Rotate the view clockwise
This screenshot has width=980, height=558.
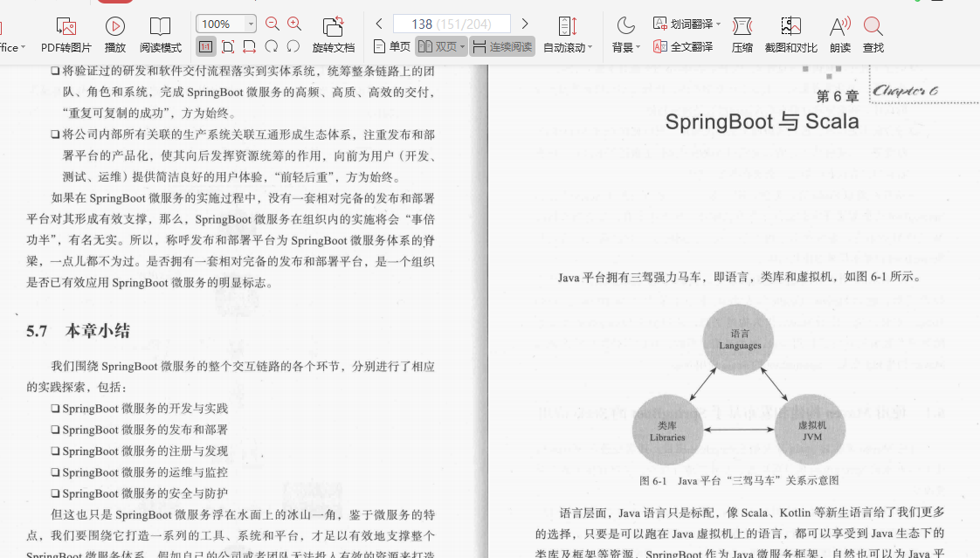coord(272,47)
